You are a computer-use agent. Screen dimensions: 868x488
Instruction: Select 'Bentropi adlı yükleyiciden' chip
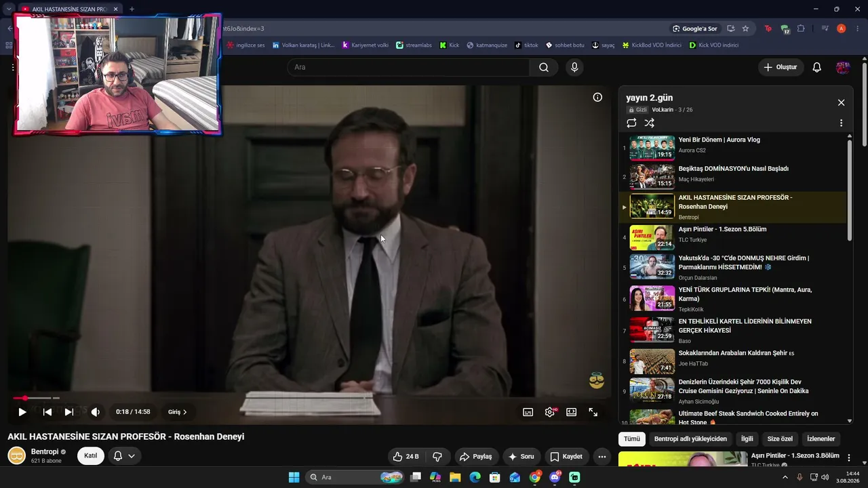click(x=690, y=439)
